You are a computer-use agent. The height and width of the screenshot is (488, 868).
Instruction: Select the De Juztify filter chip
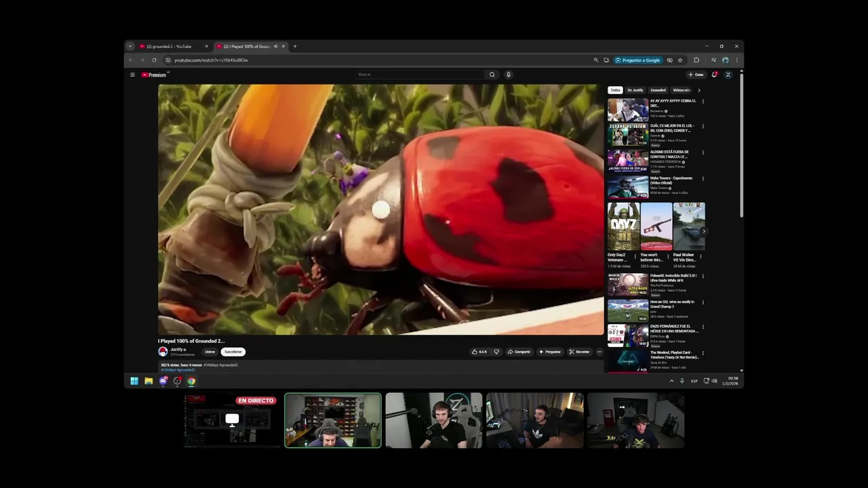[635, 90]
